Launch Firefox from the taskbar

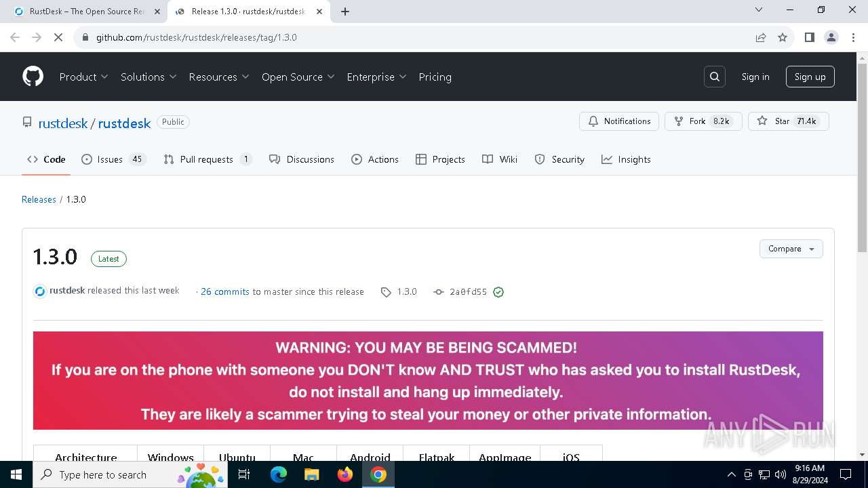coord(345,474)
